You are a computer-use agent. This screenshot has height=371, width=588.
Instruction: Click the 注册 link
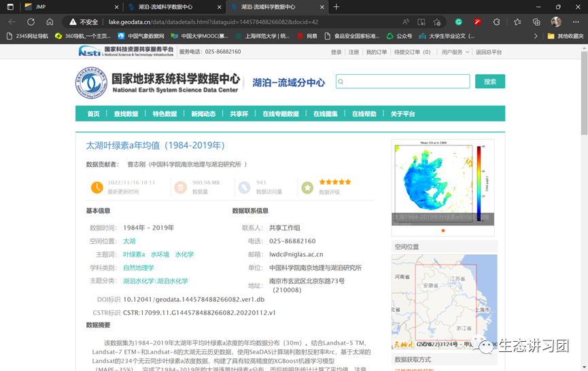tap(353, 52)
